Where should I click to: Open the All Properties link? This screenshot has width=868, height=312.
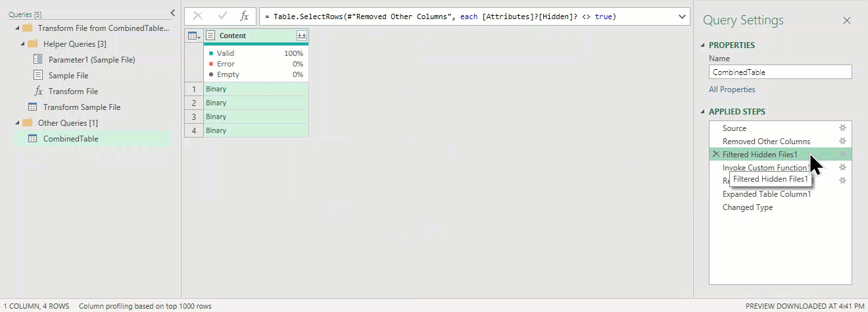(x=732, y=90)
